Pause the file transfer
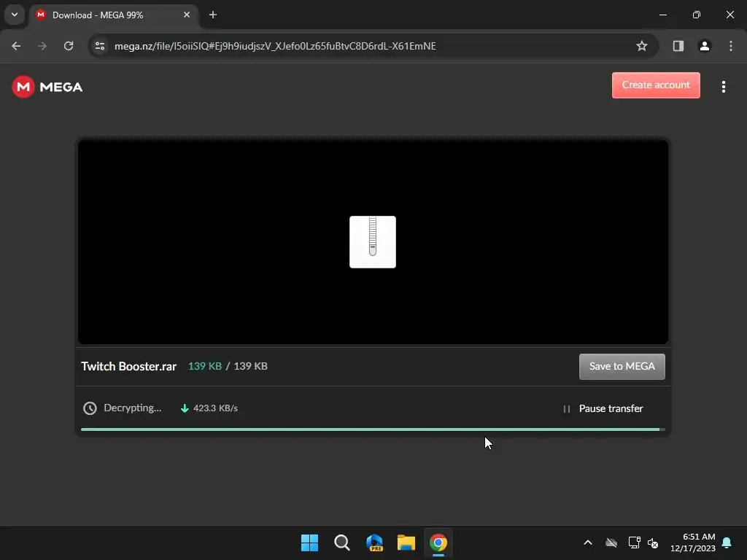The height and width of the screenshot is (560, 747). point(603,408)
